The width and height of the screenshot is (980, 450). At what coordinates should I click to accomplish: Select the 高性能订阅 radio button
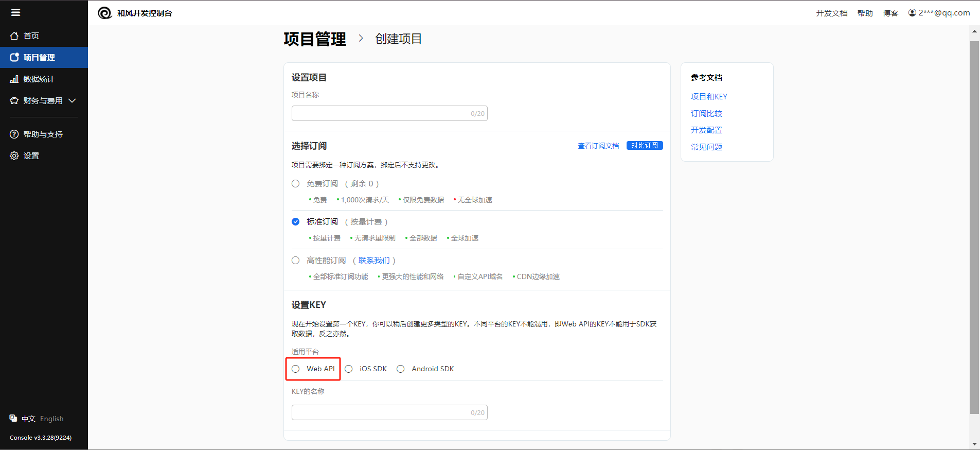(296, 261)
